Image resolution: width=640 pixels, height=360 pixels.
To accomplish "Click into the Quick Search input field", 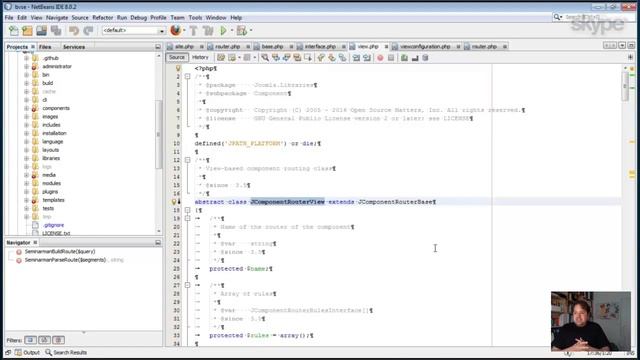I will (x=598, y=17).
